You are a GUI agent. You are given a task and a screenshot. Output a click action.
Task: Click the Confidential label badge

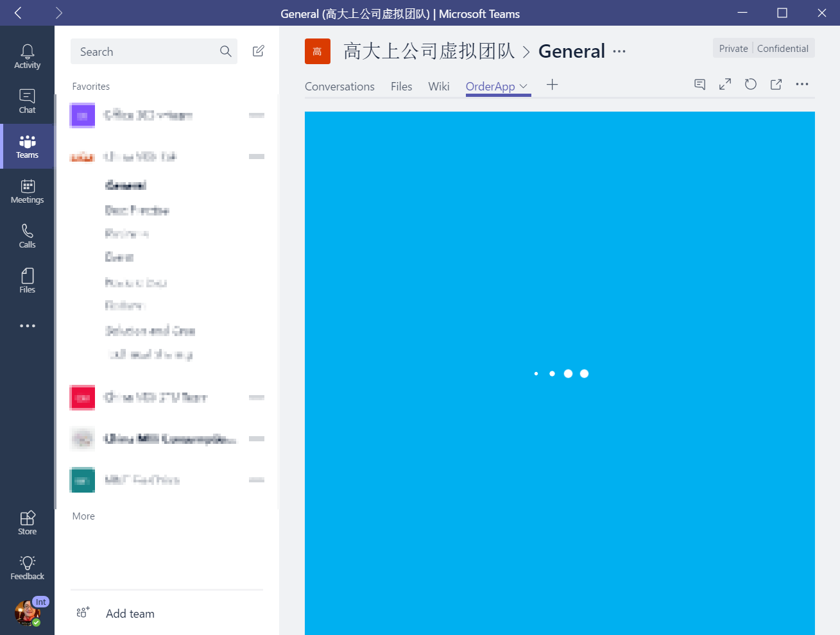[x=782, y=49]
